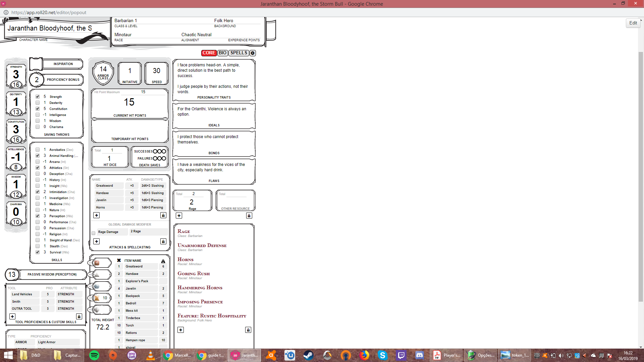Open Avast icon in the taskbar
The width and height of the screenshot is (644, 362).
coord(271,355)
